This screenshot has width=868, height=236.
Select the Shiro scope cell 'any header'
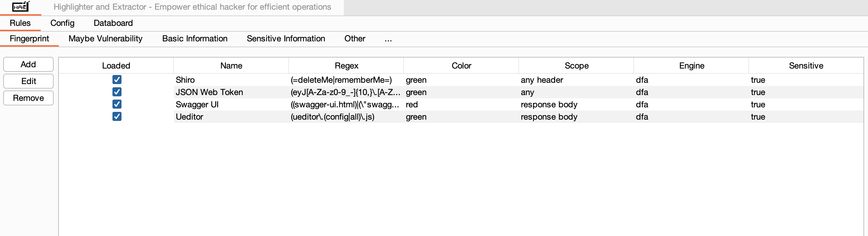(x=542, y=80)
